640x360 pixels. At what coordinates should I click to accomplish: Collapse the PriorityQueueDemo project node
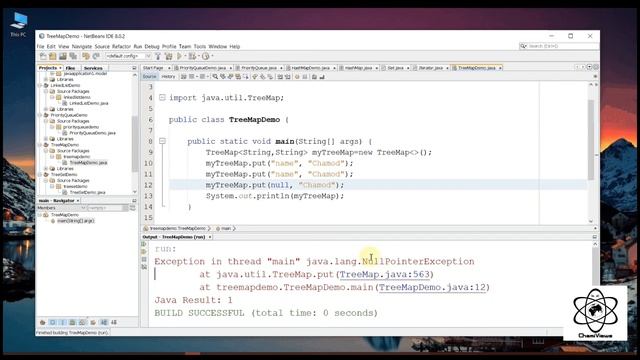[40, 115]
